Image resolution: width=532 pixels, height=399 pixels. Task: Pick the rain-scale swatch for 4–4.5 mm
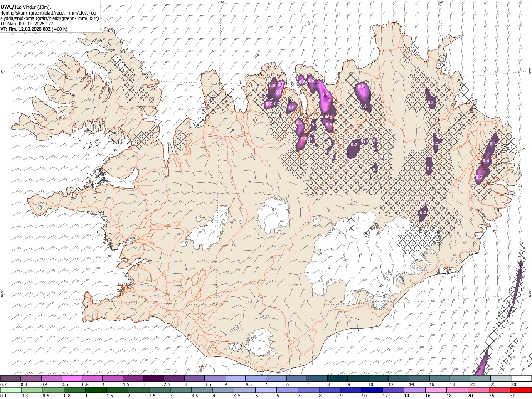pos(222,390)
